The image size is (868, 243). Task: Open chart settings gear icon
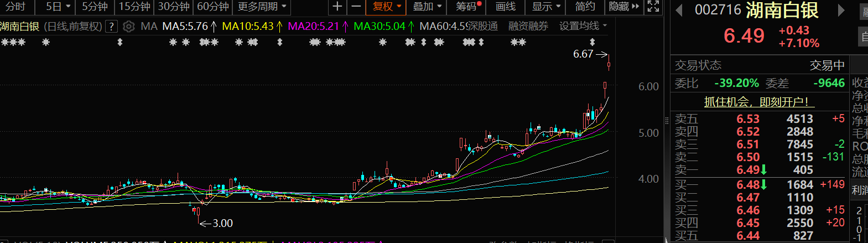(128, 26)
